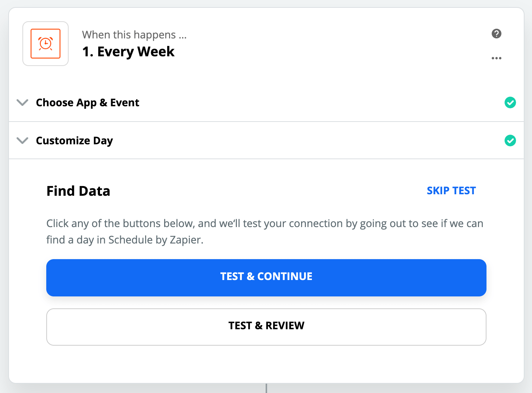The image size is (532, 393).
Task: Open the three-dot more options menu
Action: click(496, 58)
